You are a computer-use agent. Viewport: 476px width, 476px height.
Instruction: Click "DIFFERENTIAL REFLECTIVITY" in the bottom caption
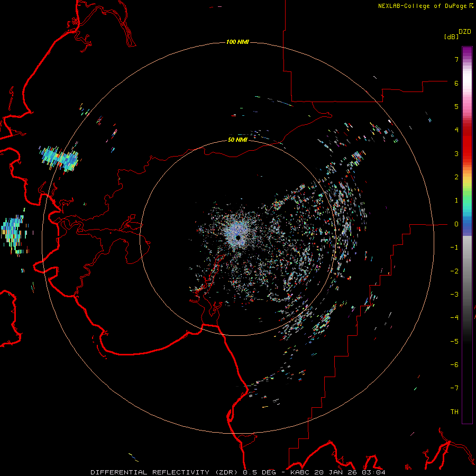point(150,472)
